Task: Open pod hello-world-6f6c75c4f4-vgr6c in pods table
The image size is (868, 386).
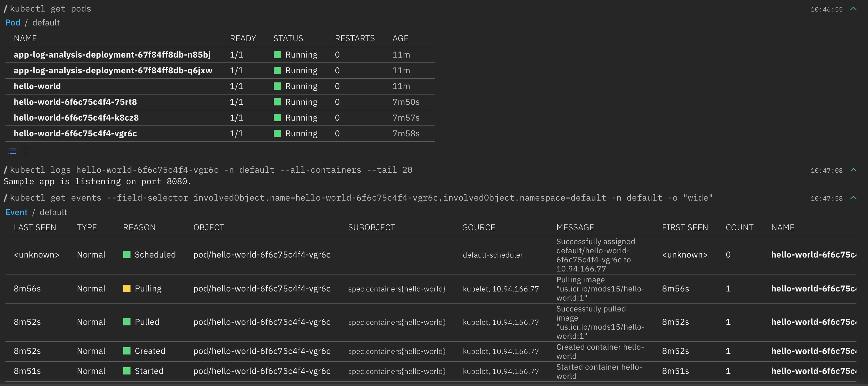Action: (75, 134)
